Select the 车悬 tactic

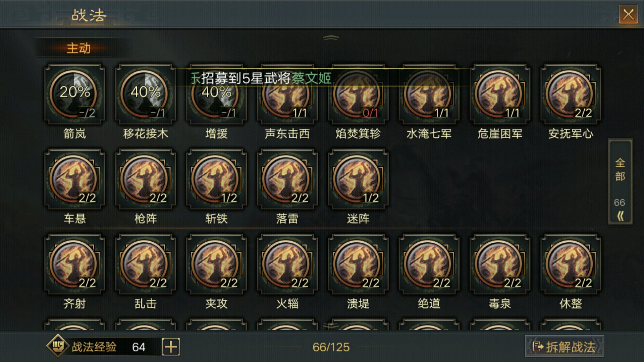click(x=74, y=179)
